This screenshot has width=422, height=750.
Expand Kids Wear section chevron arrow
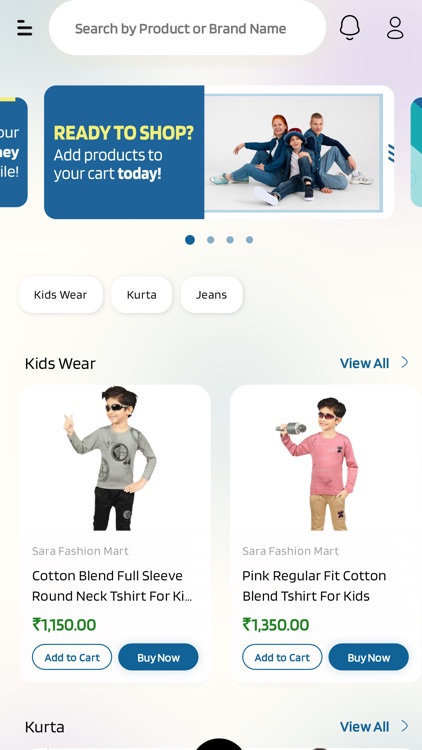pos(405,362)
